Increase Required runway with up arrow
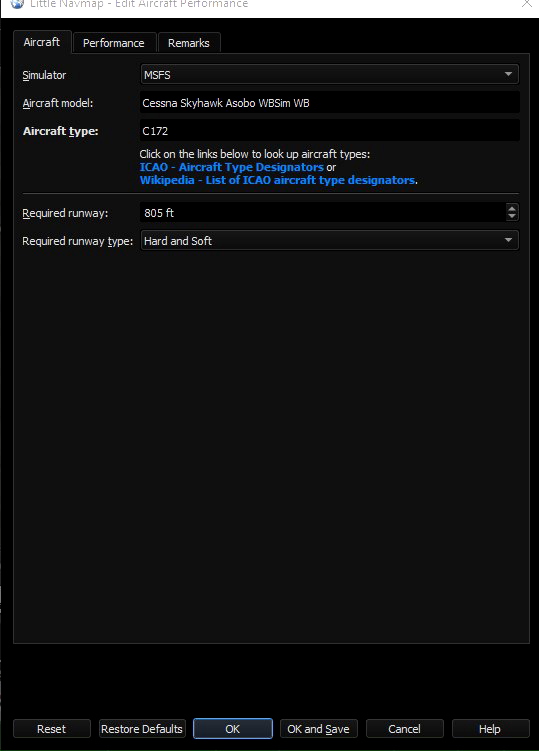 (512, 208)
